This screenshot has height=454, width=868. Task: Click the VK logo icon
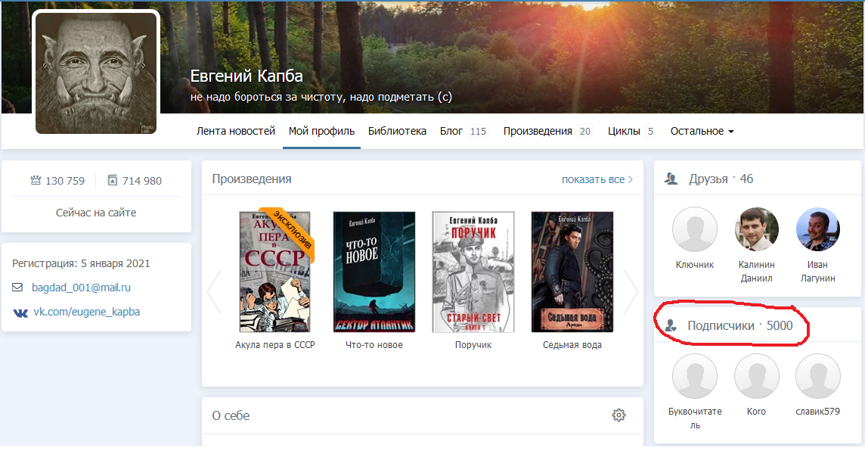20,312
